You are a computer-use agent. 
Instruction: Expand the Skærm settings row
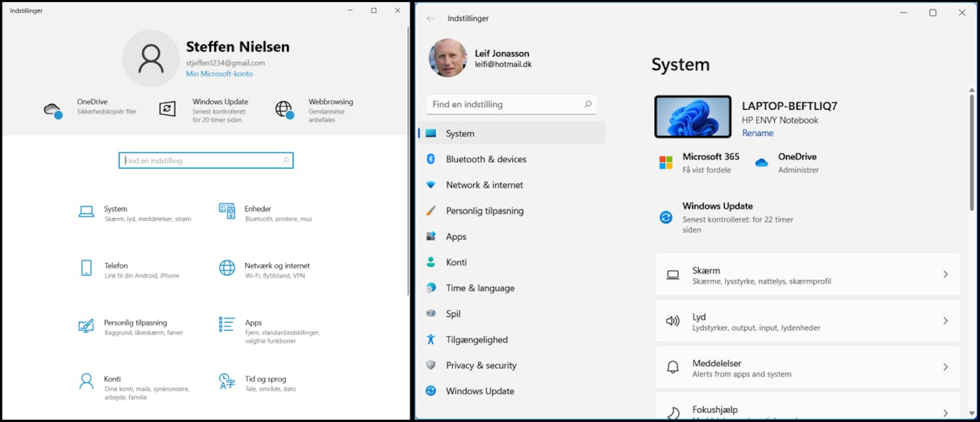tap(807, 274)
